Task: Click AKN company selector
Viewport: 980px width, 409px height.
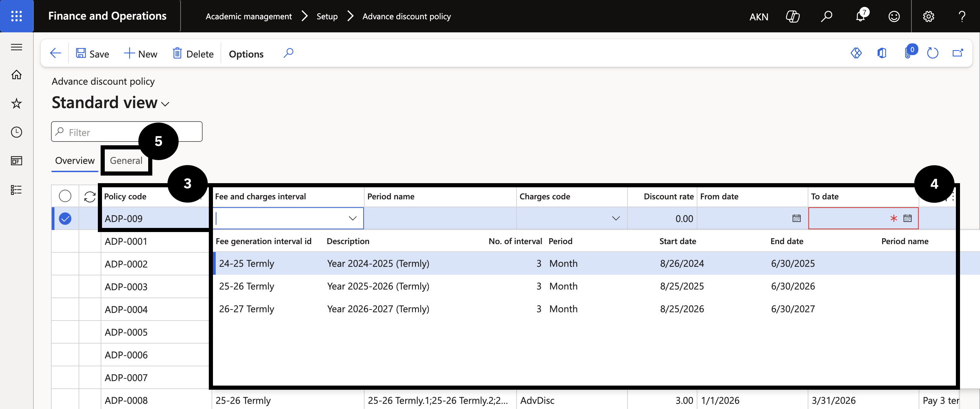Action: 758,17
